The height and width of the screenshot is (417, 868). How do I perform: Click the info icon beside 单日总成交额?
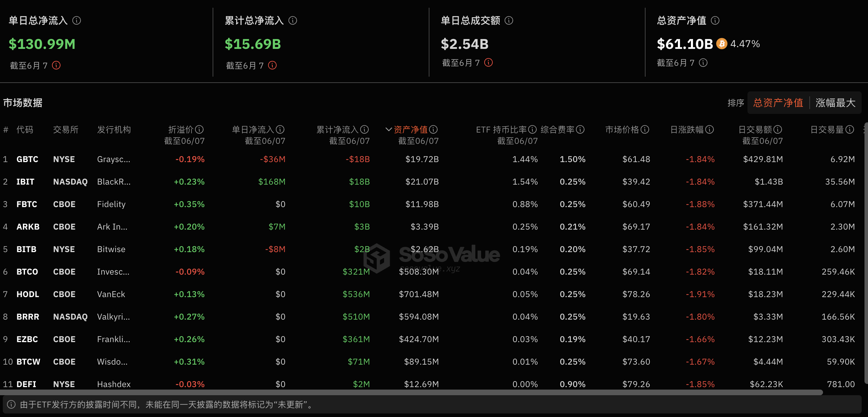click(509, 20)
